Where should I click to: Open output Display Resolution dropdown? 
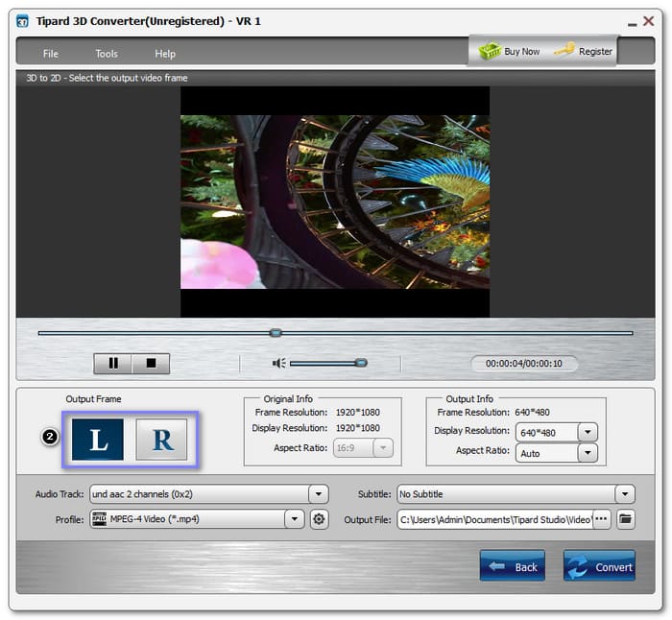(588, 432)
